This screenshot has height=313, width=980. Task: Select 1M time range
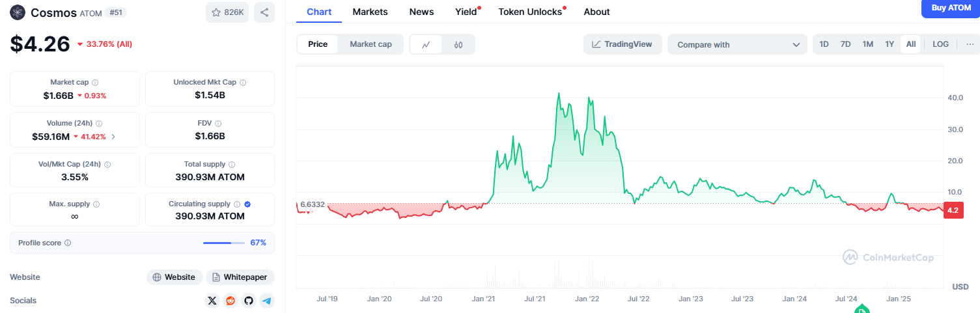point(867,44)
